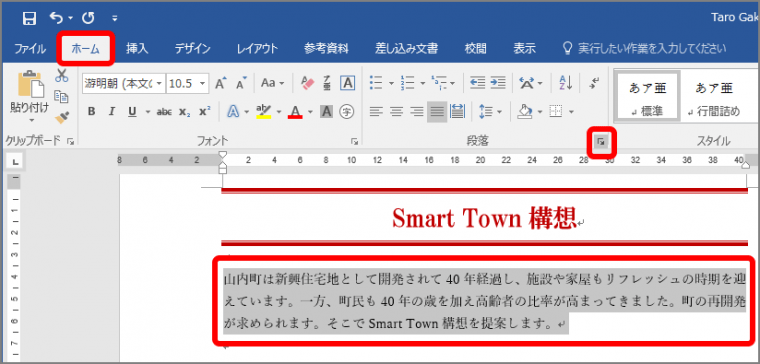Image resolution: width=760 pixels, height=364 pixels.
Task: Open the クリップボード dialog launcher
Action: [x=71, y=141]
